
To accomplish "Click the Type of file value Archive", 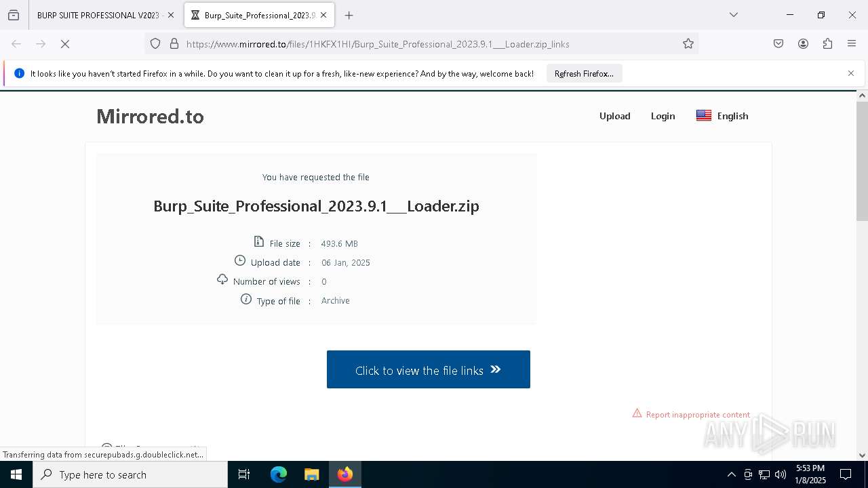I will [x=336, y=300].
